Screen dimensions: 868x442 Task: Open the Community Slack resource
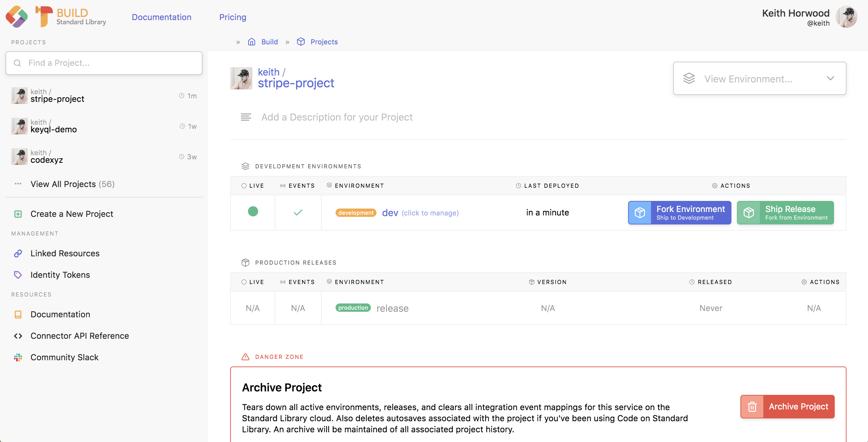64,357
